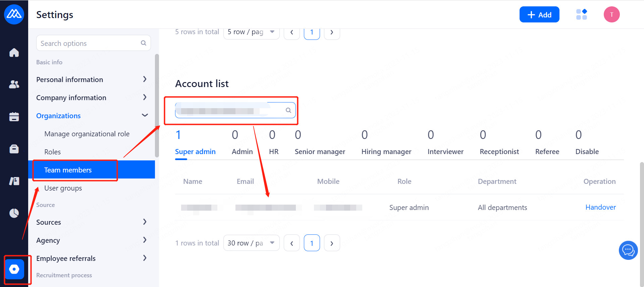Open the candidates people icon in sidebar
644x287 pixels.
(x=14, y=84)
